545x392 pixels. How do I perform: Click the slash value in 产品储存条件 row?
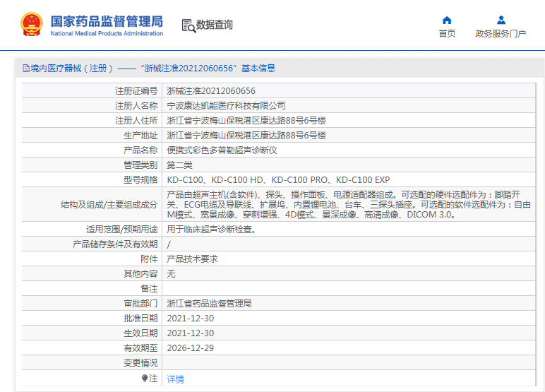pos(169,244)
